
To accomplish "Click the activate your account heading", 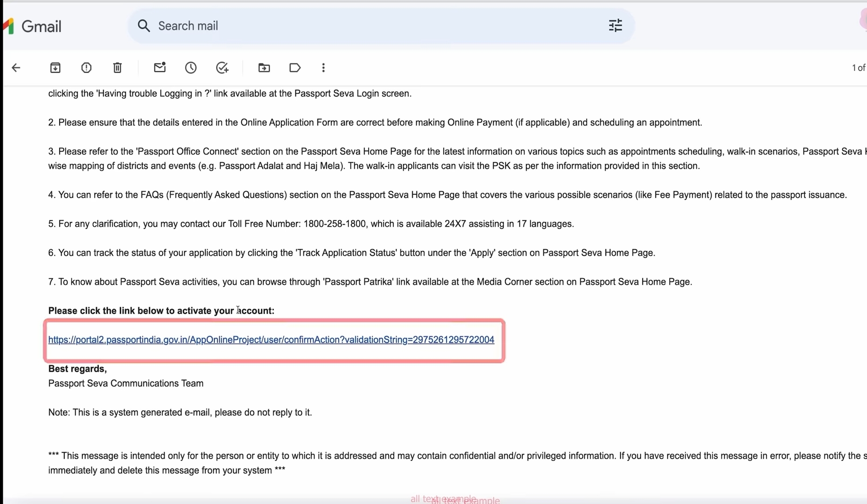I will pyautogui.click(x=161, y=311).
